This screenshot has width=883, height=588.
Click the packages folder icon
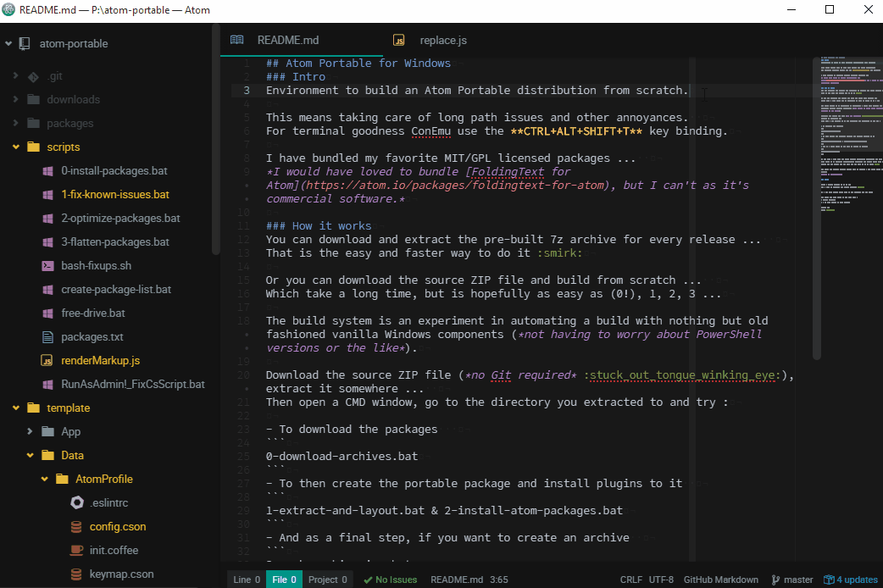[33, 124]
